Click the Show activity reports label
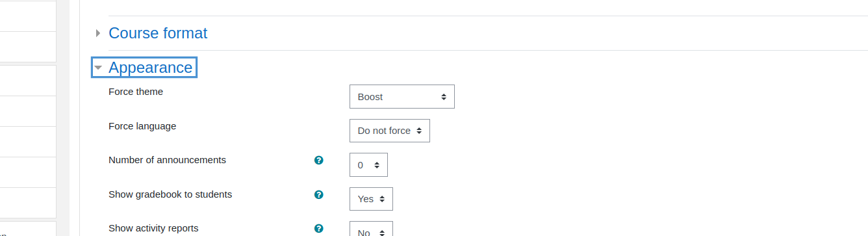868x236 pixels. coord(153,228)
